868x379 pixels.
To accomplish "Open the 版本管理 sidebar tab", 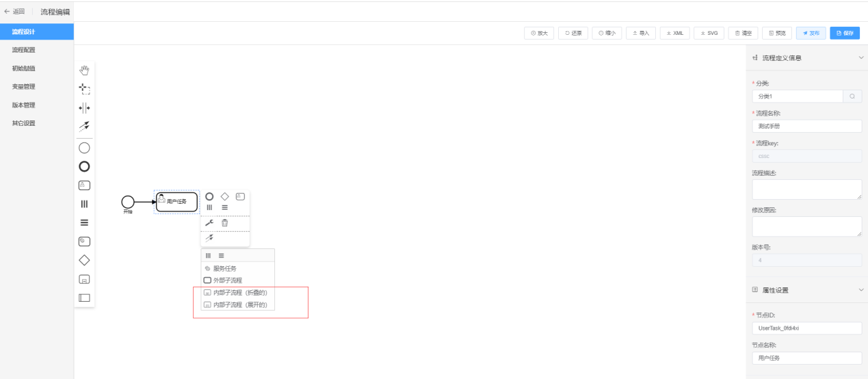I will (x=37, y=105).
